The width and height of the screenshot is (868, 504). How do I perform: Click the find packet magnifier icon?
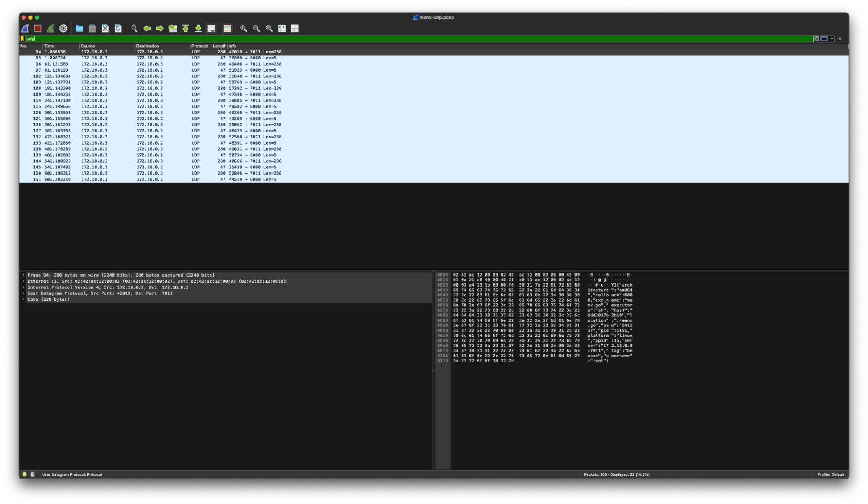pyautogui.click(x=134, y=28)
